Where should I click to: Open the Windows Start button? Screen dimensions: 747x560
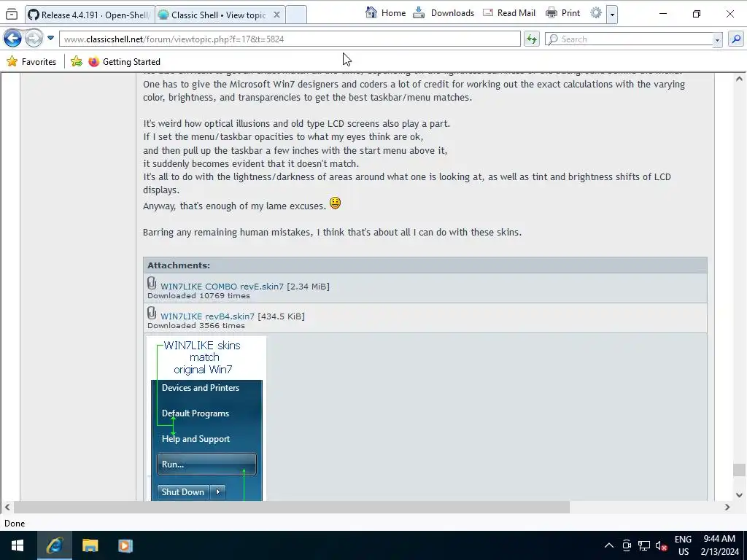tap(18, 545)
